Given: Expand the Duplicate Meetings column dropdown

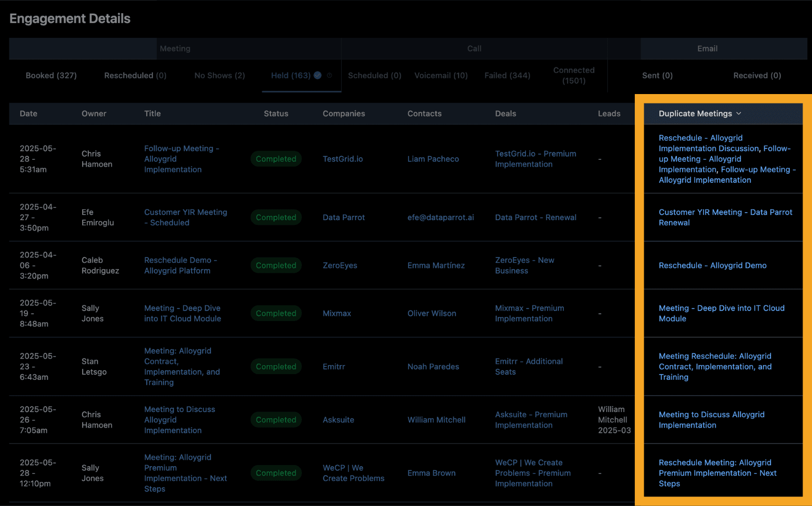Looking at the screenshot, I should [x=739, y=113].
